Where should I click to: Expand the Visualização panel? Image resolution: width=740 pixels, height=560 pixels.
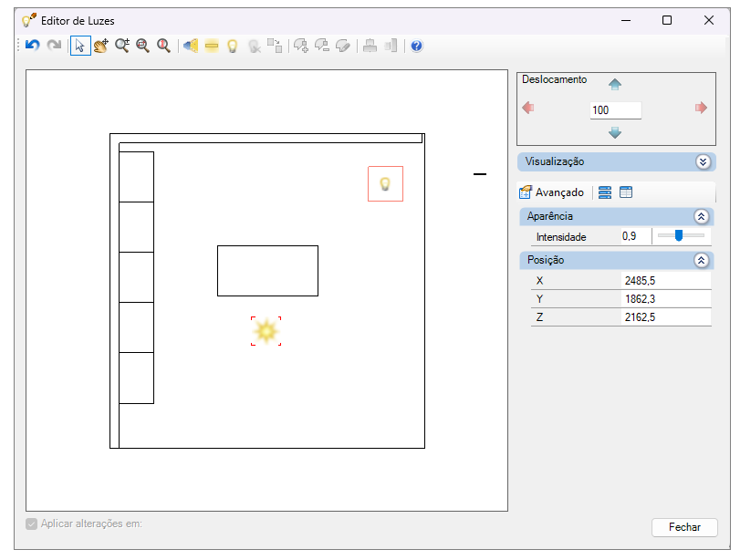[x=703, y=161]
